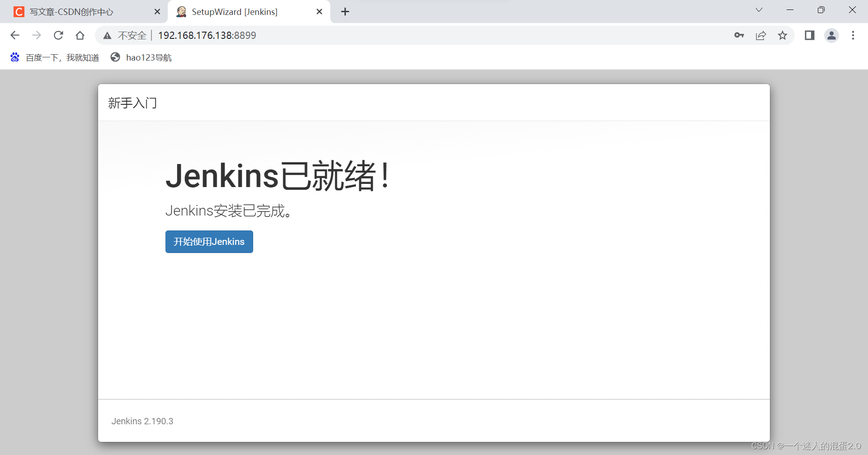Open the hao123导航 bookmark
Viewport: 868px width, 455px height.
tap(141, 57)
